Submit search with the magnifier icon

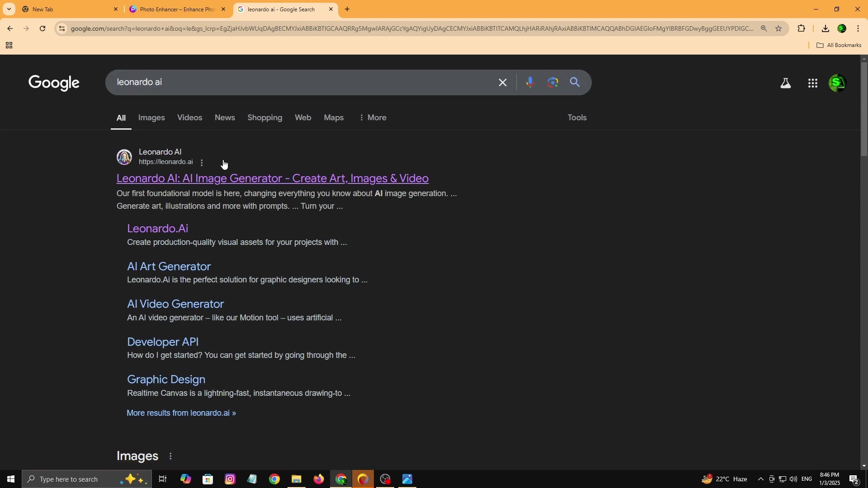575,82
